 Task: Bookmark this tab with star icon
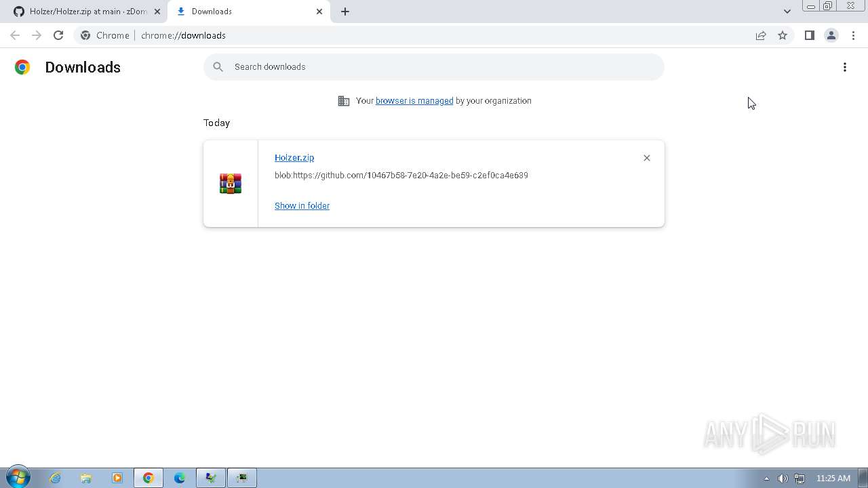[x=783, y=35]
